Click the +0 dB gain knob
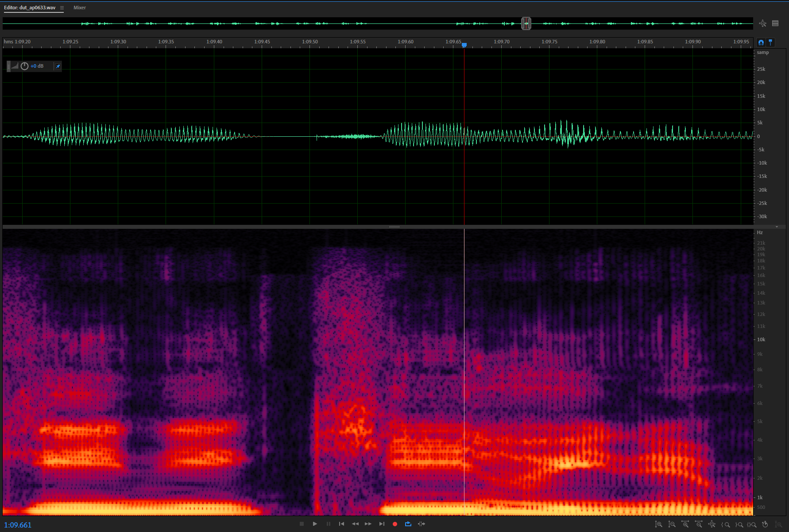Image resolution: width=789 pixels, height=532 pixels. pos(25,66)
